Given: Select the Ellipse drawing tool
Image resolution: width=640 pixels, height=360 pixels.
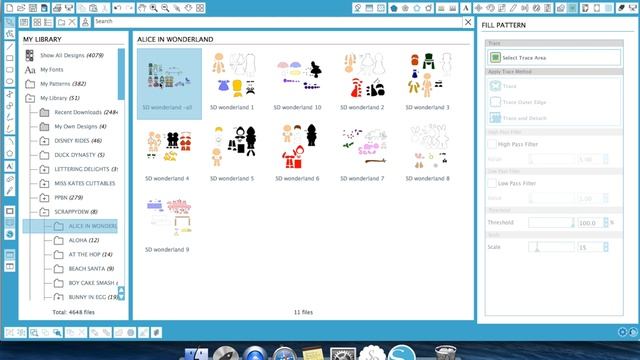Looking at the screenshot, I should (x=9, y=81).
